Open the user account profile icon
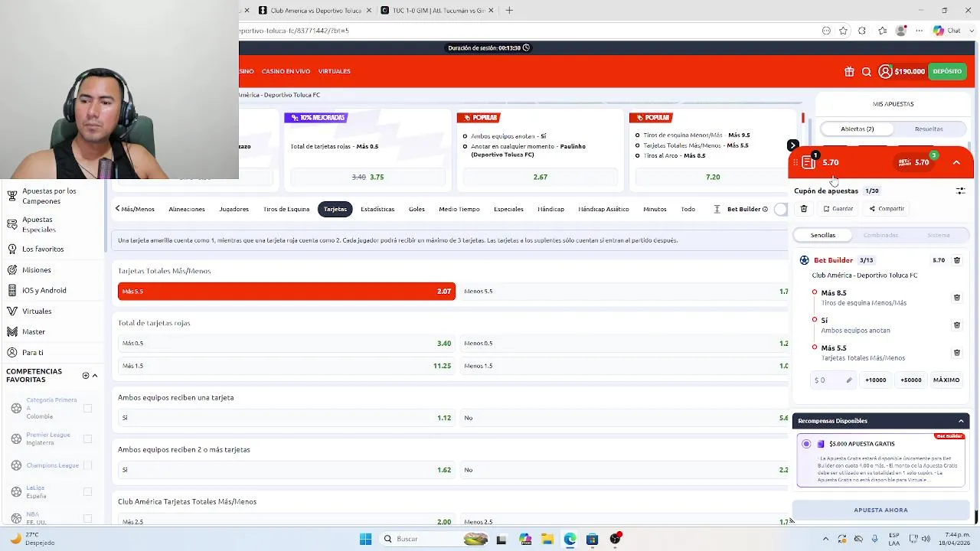 [x=885, y=71]
